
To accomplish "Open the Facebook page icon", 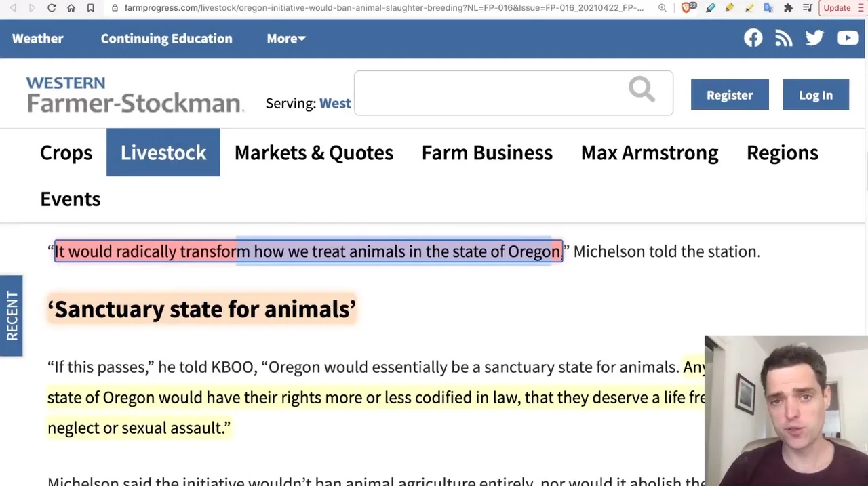I will (753, 38).
